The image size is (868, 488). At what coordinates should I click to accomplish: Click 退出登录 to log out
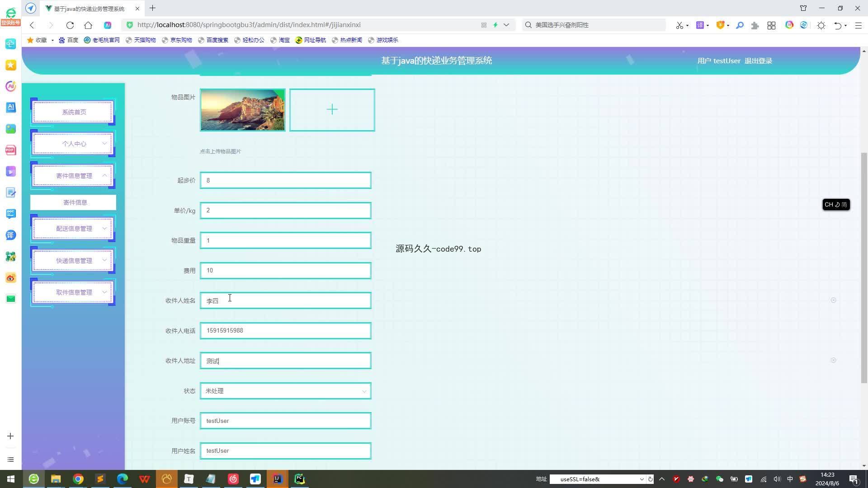[x=758, y=61]
